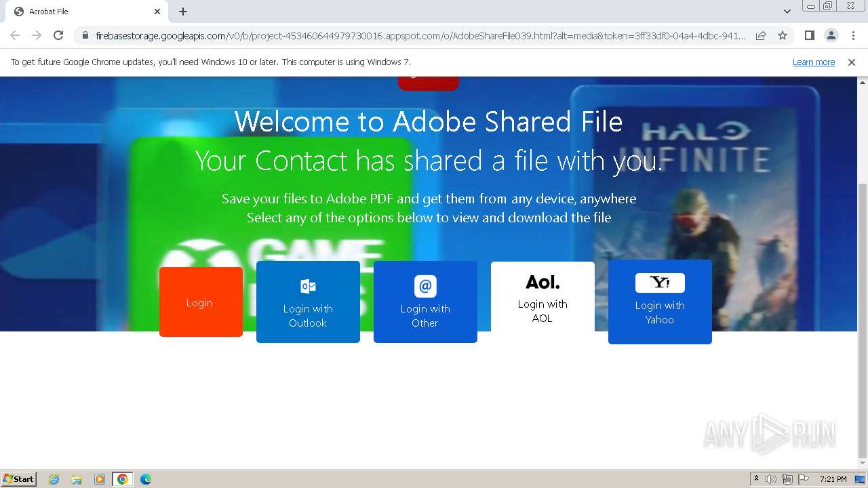Switch to Chrome taskbar icon
The height and width of the screenshot is (488, 868).
click(x=123, y=479)
